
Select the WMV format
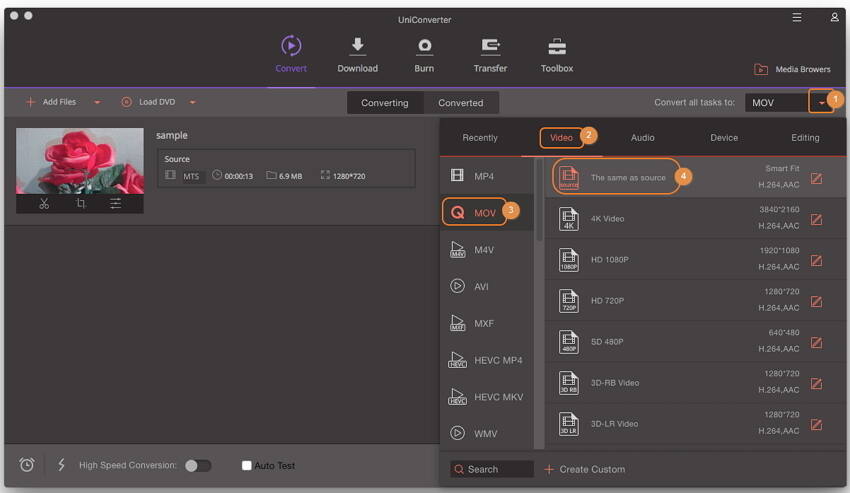tap(487, 433)
